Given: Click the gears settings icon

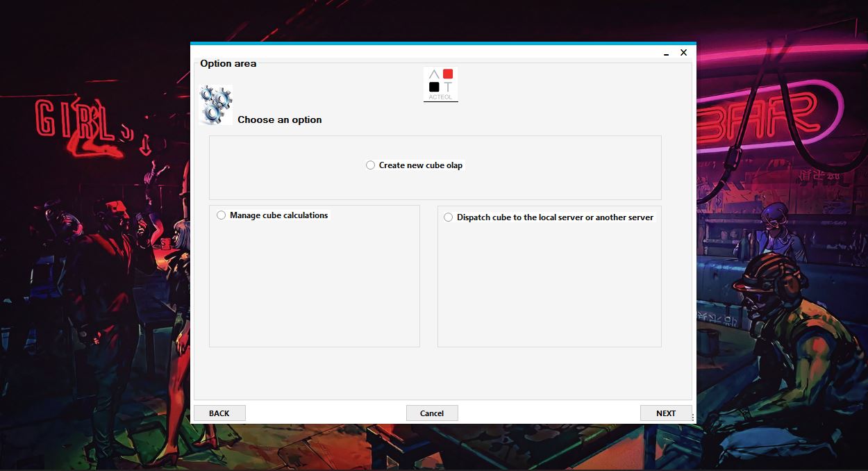Looking at the screenshot, I should tap(215, 104).
